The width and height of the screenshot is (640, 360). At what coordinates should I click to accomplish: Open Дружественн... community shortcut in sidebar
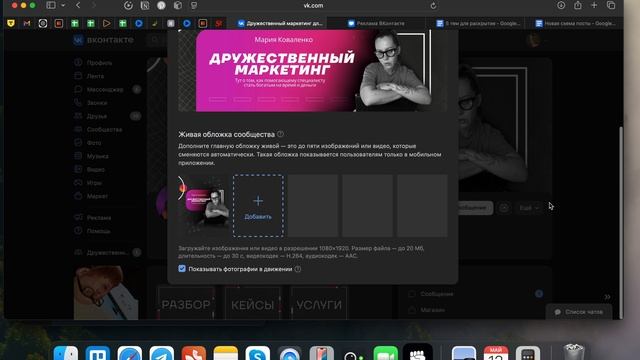[x=108, y=253]
